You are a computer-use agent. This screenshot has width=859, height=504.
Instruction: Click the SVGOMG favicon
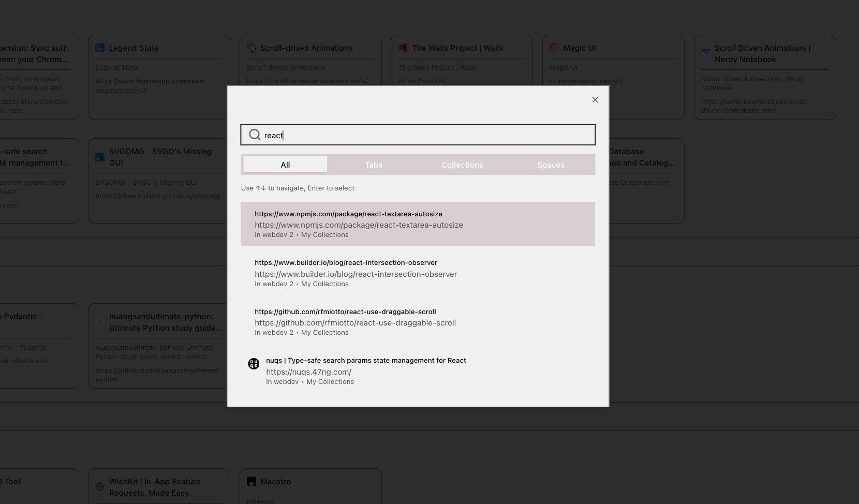pos(100,157)
